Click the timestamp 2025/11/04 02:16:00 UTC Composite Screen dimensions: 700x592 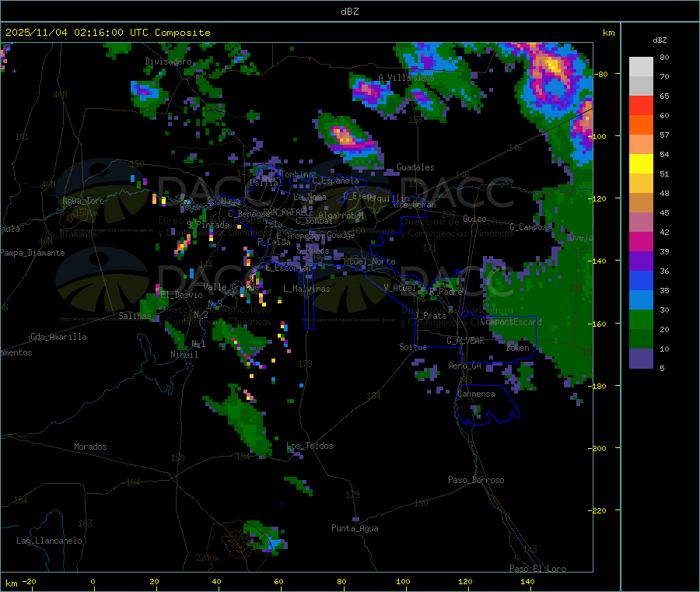tap(107, 33)
